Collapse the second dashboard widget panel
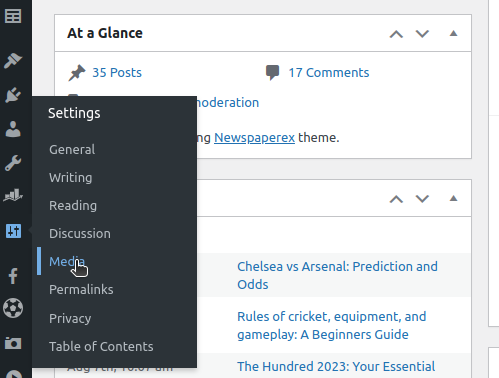This screenshot has width=499, height=378. pos(453,198)
